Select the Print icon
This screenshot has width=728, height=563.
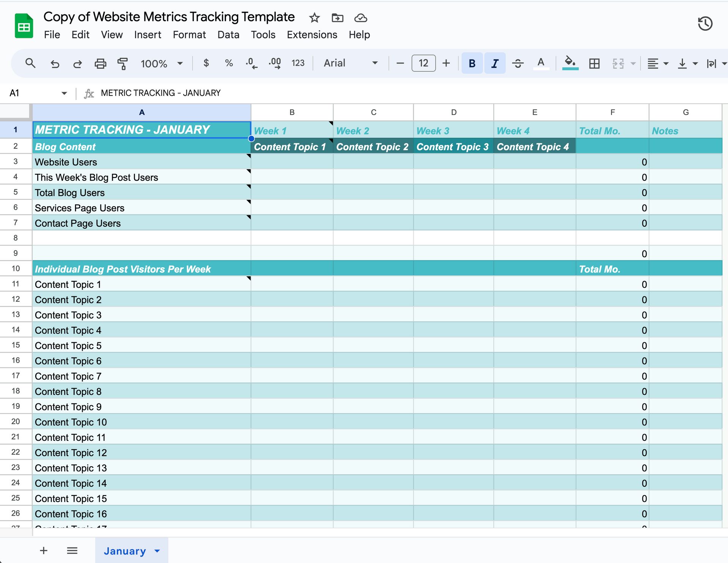[100, 63]
